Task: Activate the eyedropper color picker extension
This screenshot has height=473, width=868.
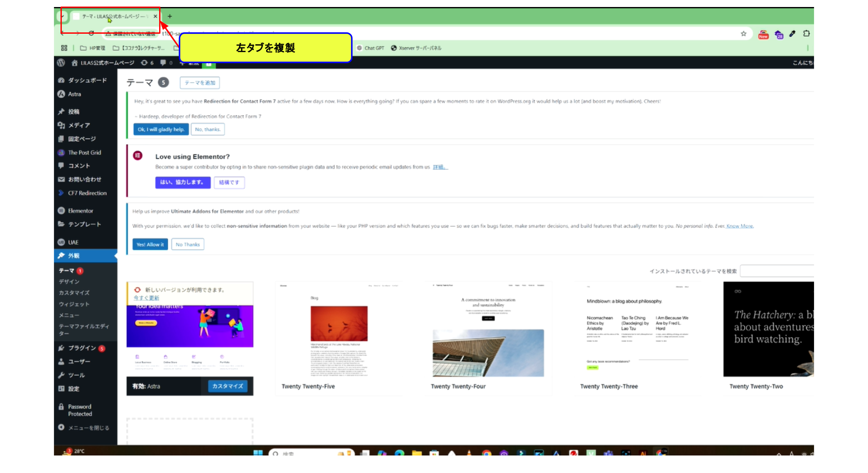Action: pyautogui.click(x=793, y=33)
